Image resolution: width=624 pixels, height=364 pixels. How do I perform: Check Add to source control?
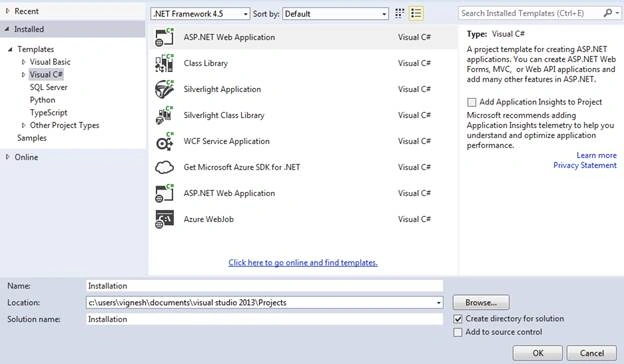click(458, 332)
